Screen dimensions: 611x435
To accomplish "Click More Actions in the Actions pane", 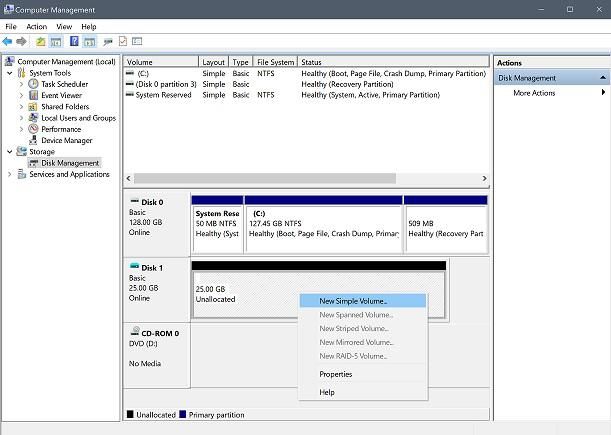I will pyautogui.click(x=534, y=93).
